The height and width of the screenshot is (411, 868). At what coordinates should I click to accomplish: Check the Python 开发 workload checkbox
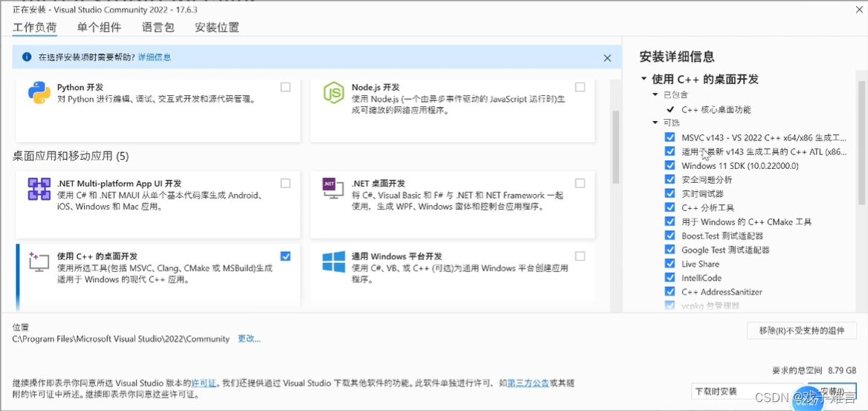click(285, 87)
